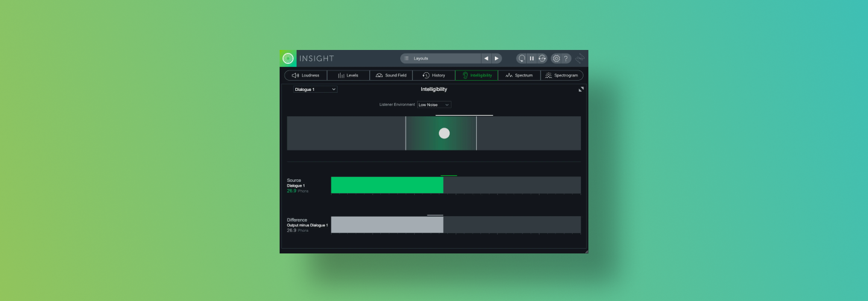
Task: Click the Difference 26.9 Phons value
Action: tap(298, 231)
